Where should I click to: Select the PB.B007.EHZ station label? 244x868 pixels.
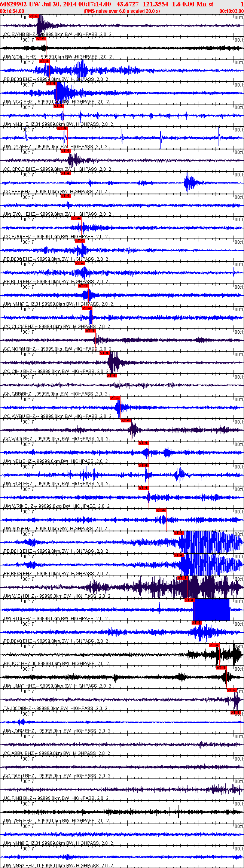18,282
